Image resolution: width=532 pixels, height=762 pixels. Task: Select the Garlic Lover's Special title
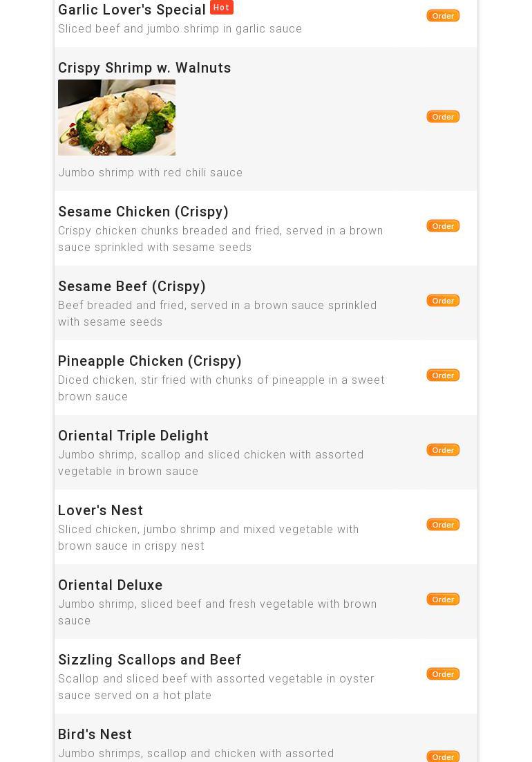click(x=132, y=10)
